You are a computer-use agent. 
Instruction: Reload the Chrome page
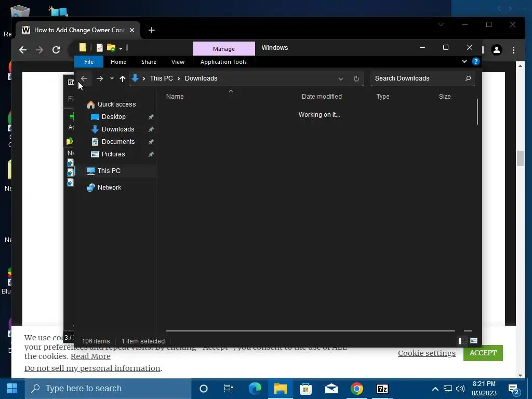56,50
